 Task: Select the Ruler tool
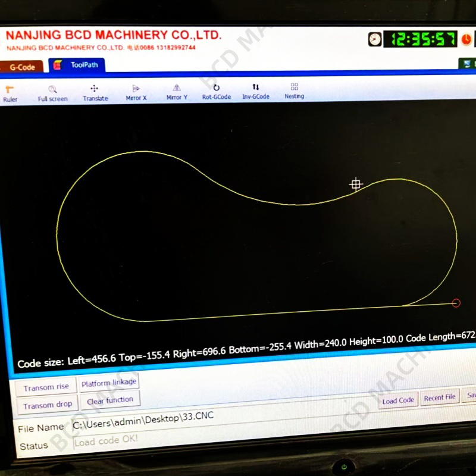tap(10, 94)
